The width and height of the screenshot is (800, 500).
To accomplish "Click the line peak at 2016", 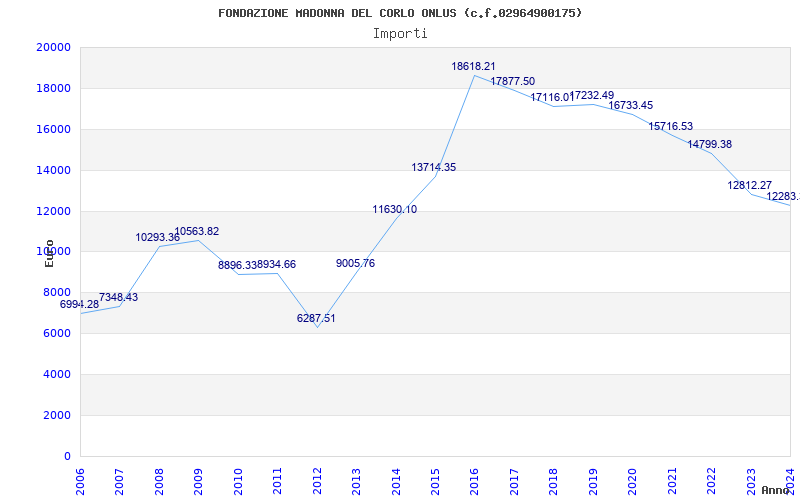I will click(474, 76).
